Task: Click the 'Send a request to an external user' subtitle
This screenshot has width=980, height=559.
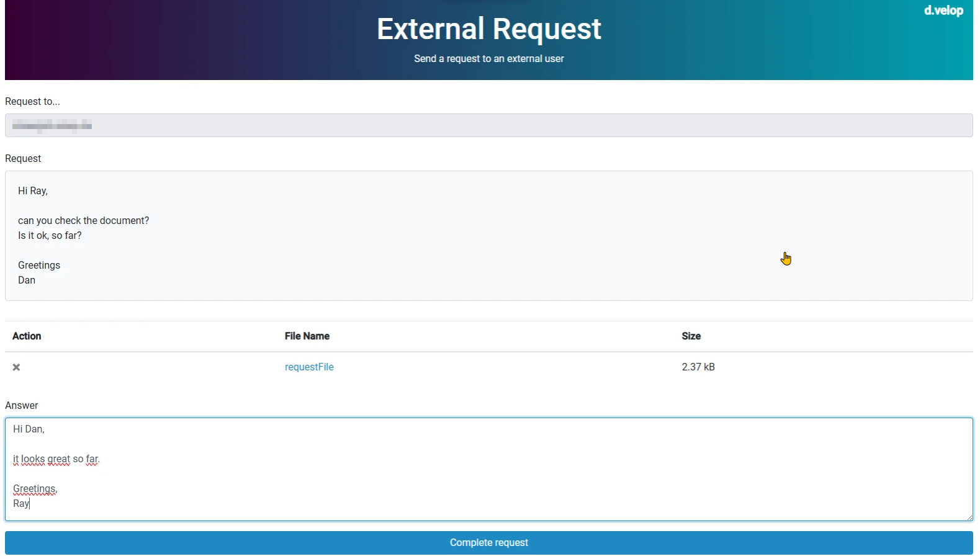Action: (489, 59)
